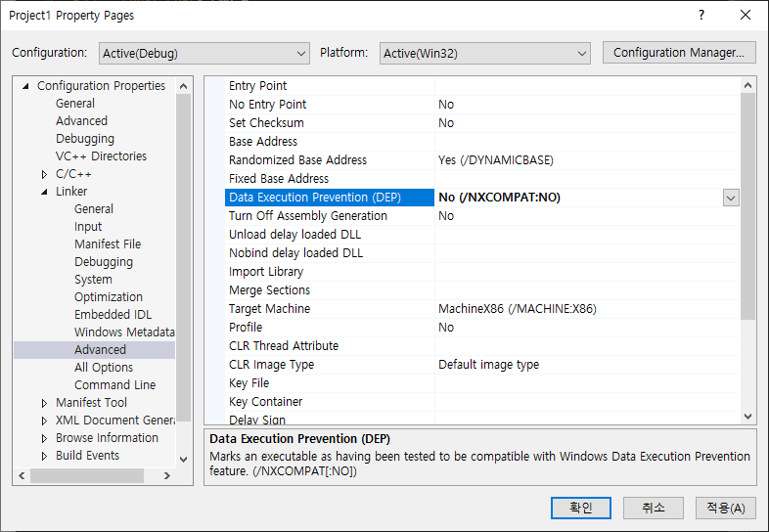Expand the Manifest Tool node

tap(44, 403)
